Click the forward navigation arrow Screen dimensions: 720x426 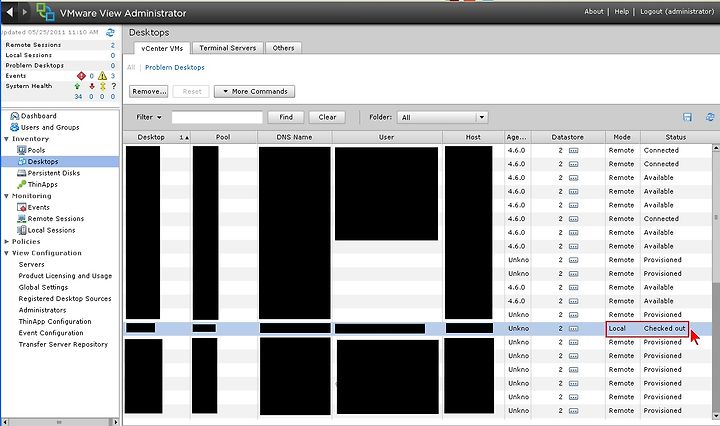click(x=25, y=12)
